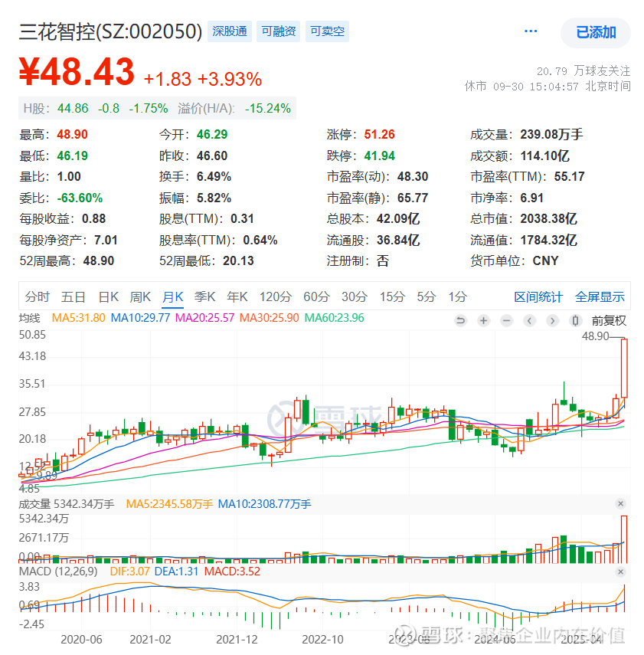Viewport: 644px width, 655px height.
Task: Switch to the 15分 chart tab
Action: point(392,297)
